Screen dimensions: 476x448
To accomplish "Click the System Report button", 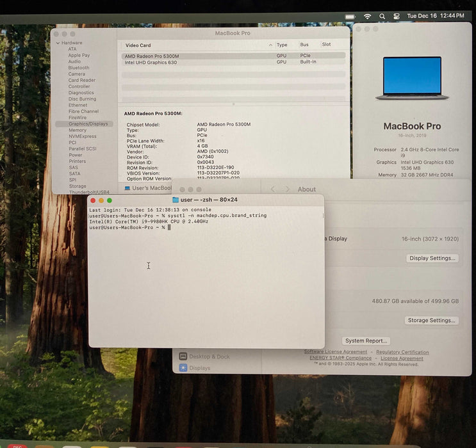I will pyautogui.click(x=366, y=340).
